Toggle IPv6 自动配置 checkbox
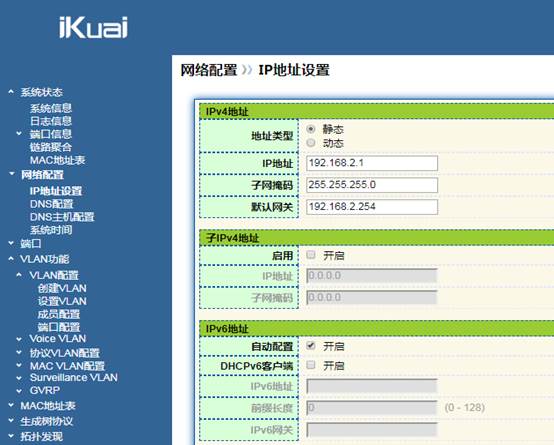 311,346
